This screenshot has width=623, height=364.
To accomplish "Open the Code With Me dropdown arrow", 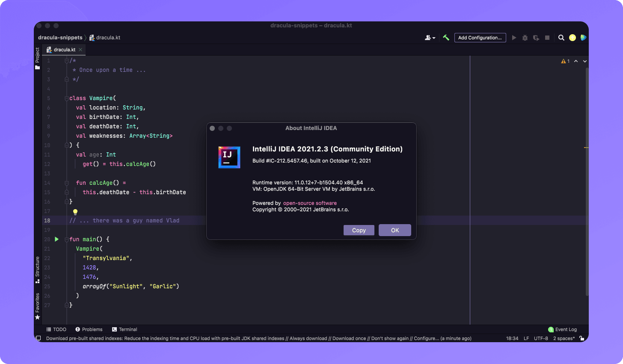I will tap(434, 38).
